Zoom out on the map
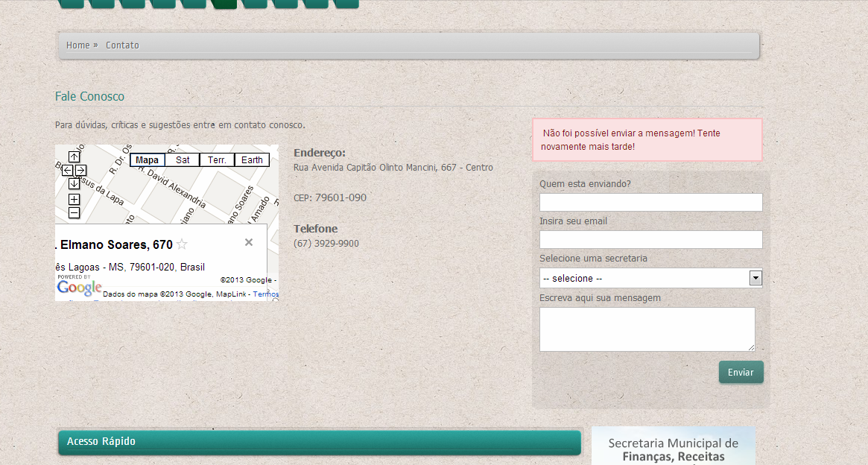Image resolution: width=868 pixels, height=465 pixels. coord(74,213)
